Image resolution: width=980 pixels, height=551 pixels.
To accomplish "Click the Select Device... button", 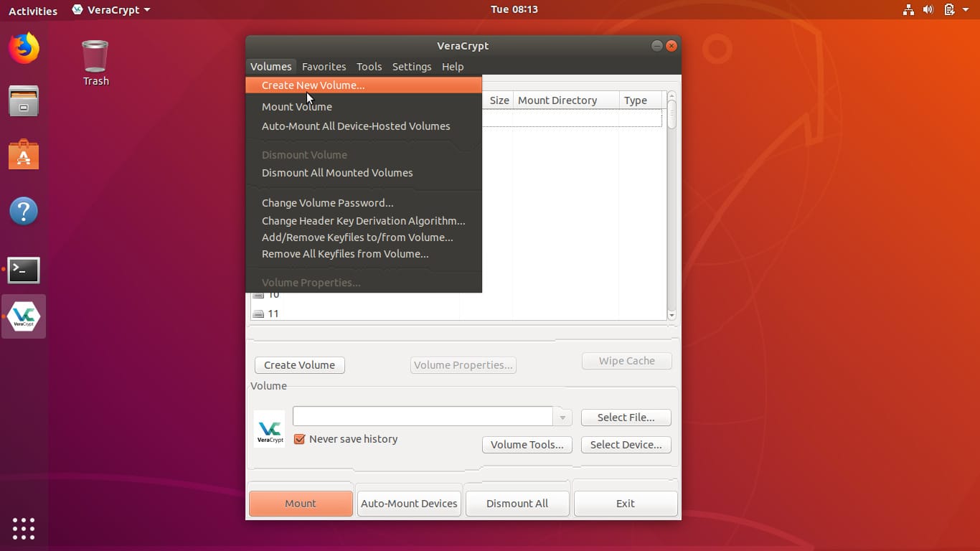I will click(626, 444).
